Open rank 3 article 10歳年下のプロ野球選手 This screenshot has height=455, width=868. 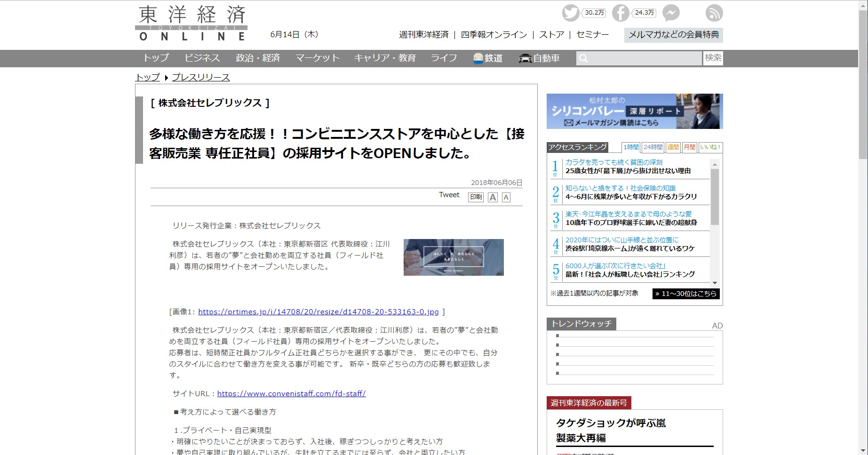631,223
